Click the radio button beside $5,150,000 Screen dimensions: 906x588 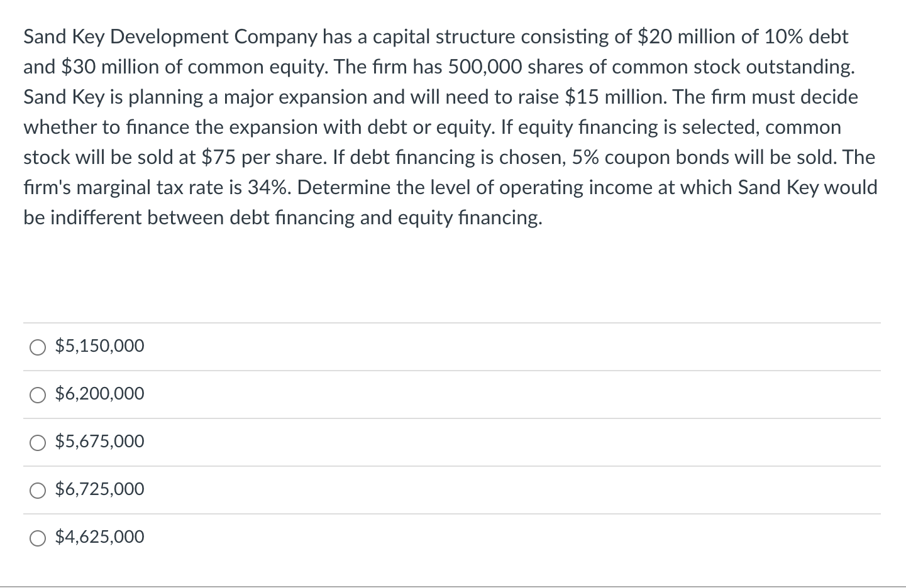pyautogui.click(x=38, y=346)
